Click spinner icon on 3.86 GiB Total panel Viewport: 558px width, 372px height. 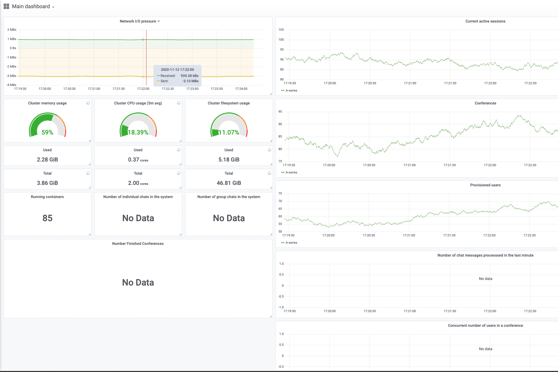coord(88,173)
